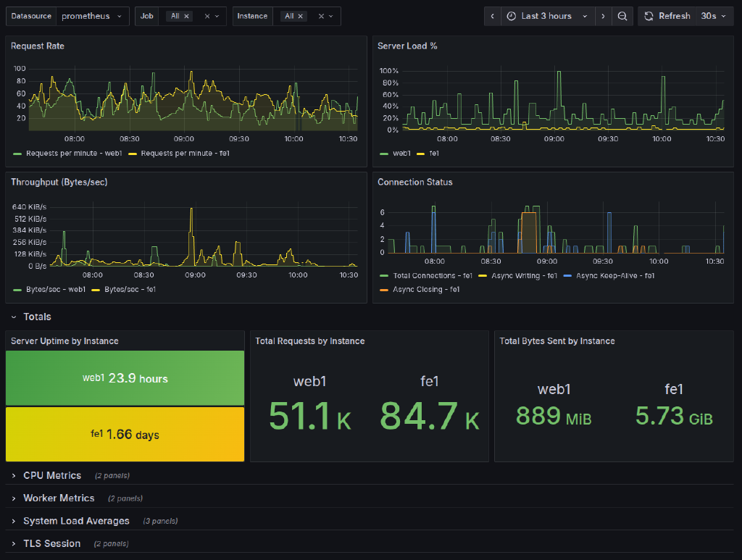Shift time range backward with left arrow icon
This screenshot has height=560, width=742.
[492, 15]
